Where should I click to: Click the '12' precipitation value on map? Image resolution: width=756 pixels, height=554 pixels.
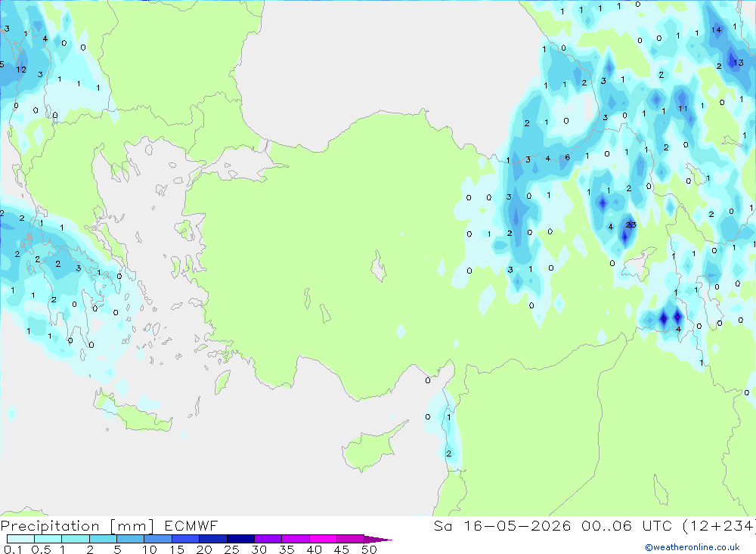[20, 70]
